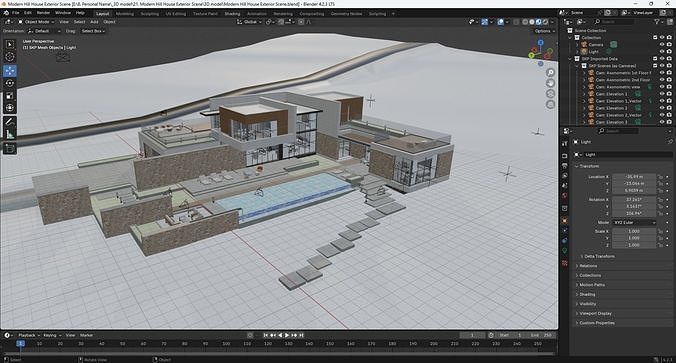The height and width of the screenshot is (363, 676).
Task: Select the Rotate tool
Action: coord(9,83)
